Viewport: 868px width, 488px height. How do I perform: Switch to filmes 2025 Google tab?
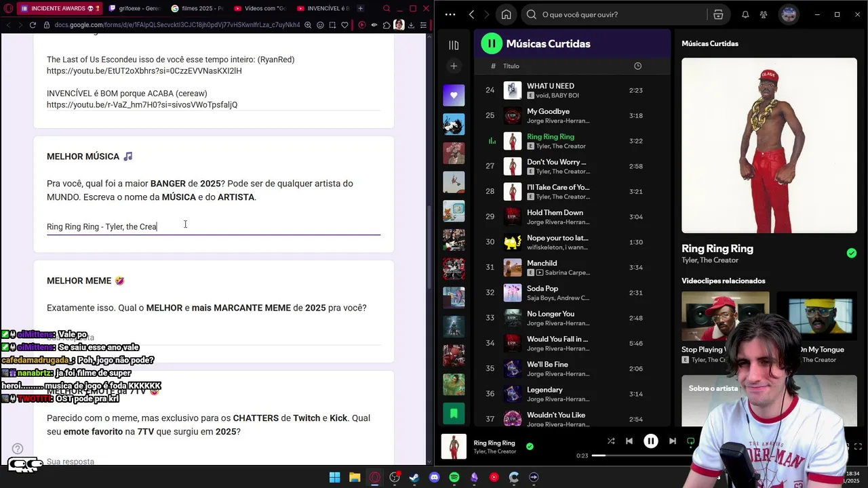(x=197, y=8)
